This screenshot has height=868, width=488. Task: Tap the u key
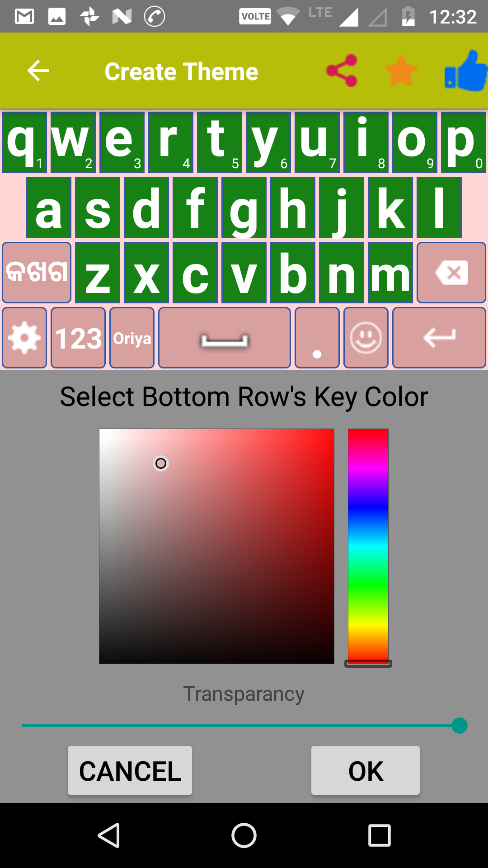317,142
